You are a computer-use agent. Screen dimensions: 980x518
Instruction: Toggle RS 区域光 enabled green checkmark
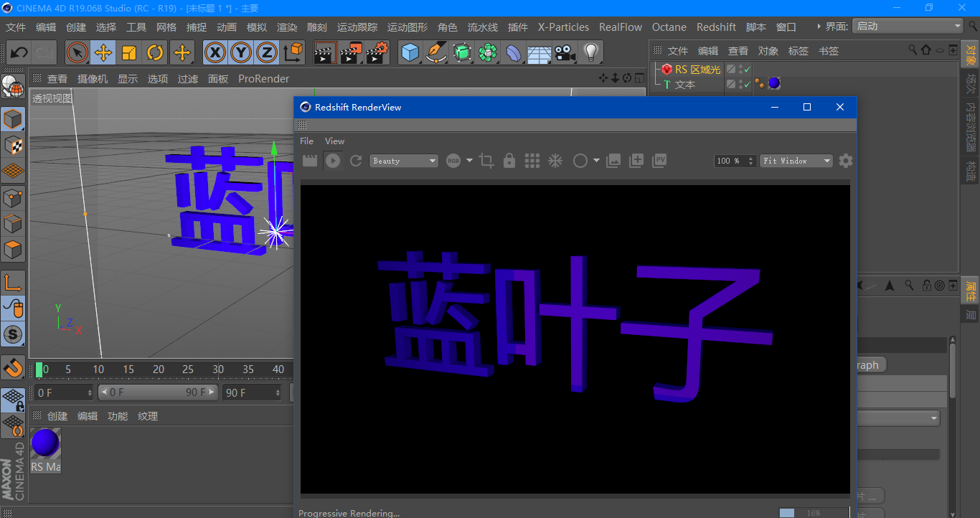click(747, 70)
